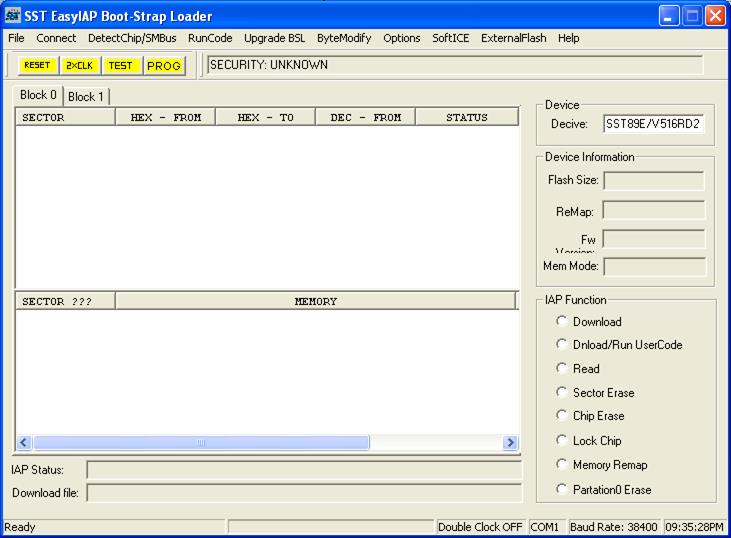Select the Read radio button
Image resolution: width=731 pixels, height=538 pixels.
pyautogui.click(x=578, y=369)
